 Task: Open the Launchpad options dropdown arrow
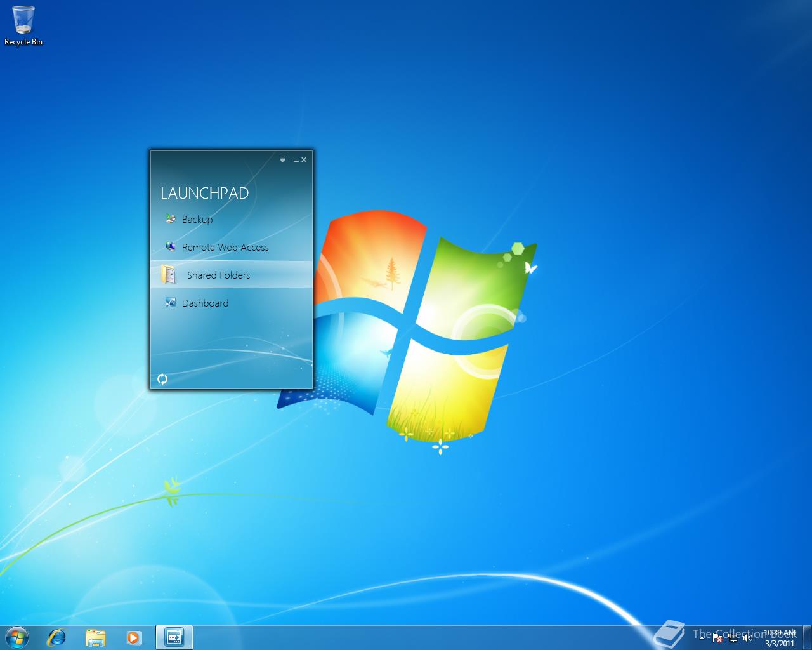283,160
